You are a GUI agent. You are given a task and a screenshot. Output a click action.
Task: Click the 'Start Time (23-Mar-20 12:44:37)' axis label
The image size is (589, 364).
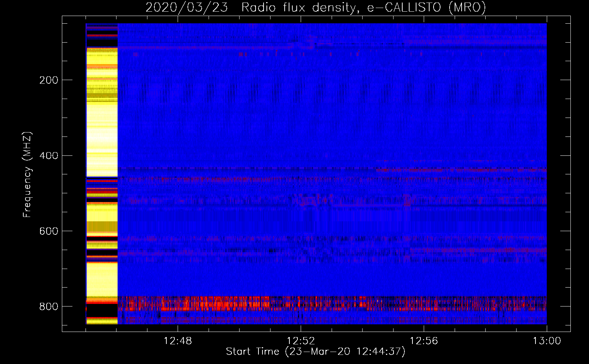pos(316,352)
